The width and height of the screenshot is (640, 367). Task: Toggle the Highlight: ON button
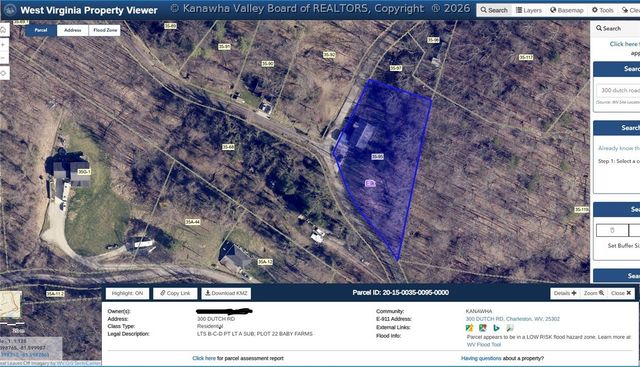(x=127, y=293)
